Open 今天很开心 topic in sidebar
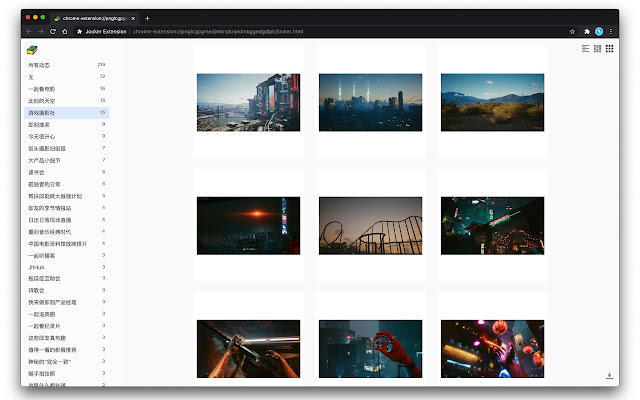640x400 pixels. [67, 136]
